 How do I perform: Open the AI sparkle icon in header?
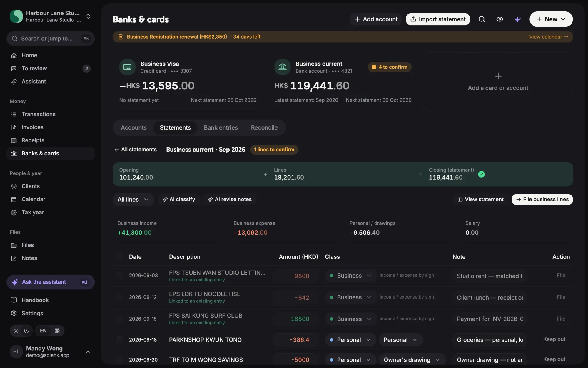click(517, 19)
